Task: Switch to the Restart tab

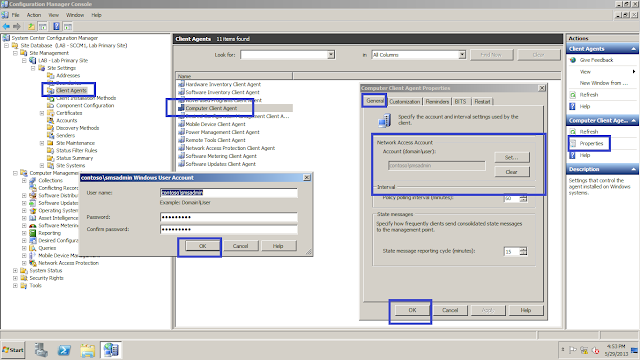Action: (482, 102)
